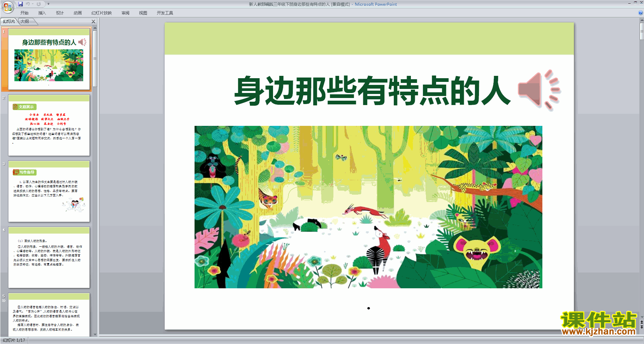Image resolution: width=644 pixels, height=344 pixels.
Task: Switch to the 设计 ribbon tab
Action: (x=60, y=13)
